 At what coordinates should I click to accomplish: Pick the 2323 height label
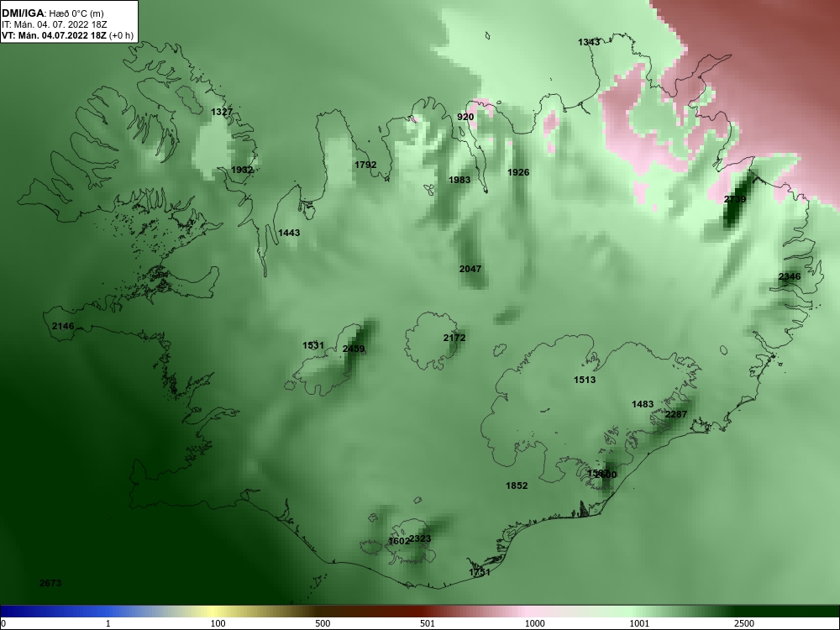point(420,539)
